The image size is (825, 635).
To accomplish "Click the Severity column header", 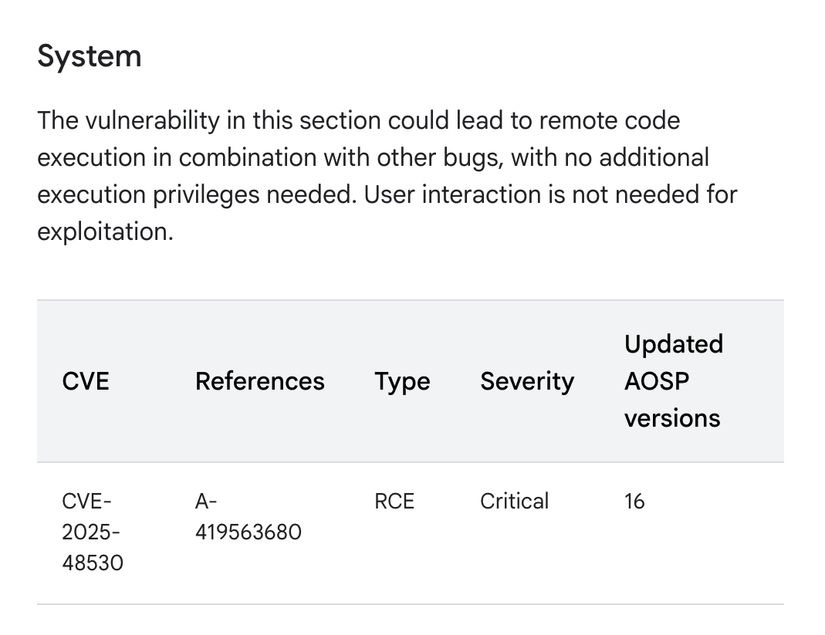I will (x=527, y=381).
